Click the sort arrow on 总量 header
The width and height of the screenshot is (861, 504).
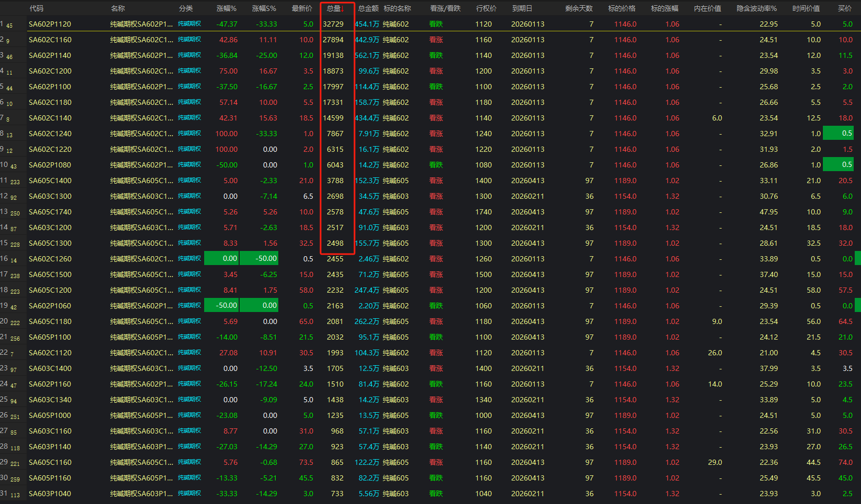pyautogui.click(x=343, y=9)
